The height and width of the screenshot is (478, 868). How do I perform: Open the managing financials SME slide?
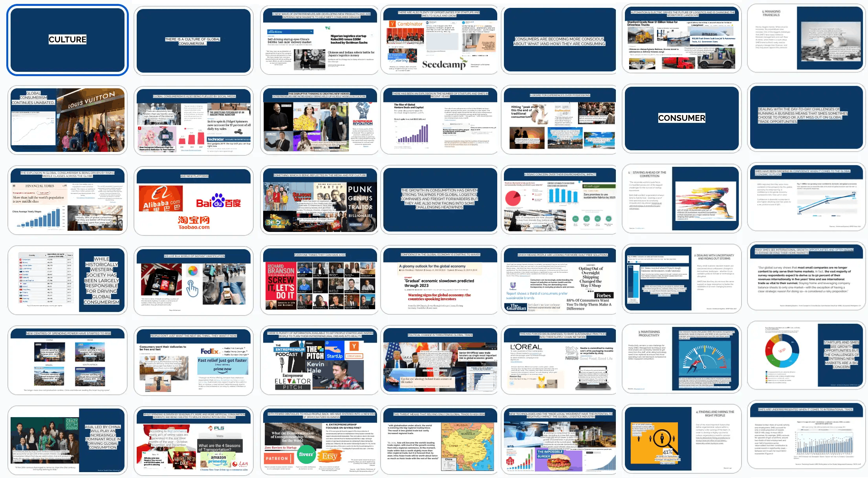(x=806, y=41)
